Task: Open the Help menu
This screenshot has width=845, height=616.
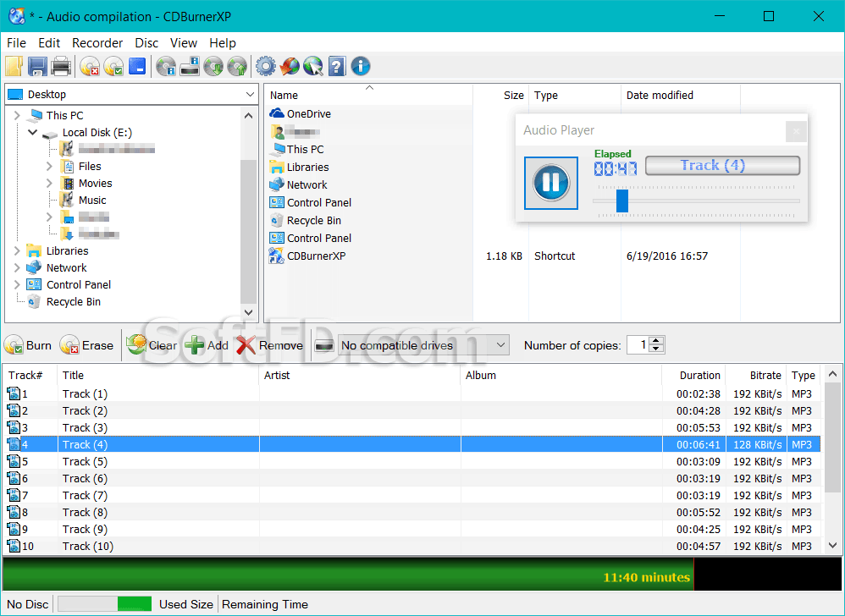Action: click(x=223, y=42)
